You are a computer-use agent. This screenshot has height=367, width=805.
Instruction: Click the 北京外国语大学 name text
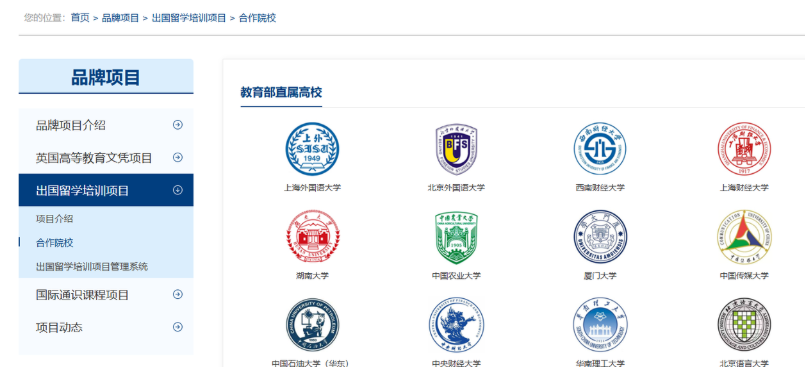coord(456,188)
